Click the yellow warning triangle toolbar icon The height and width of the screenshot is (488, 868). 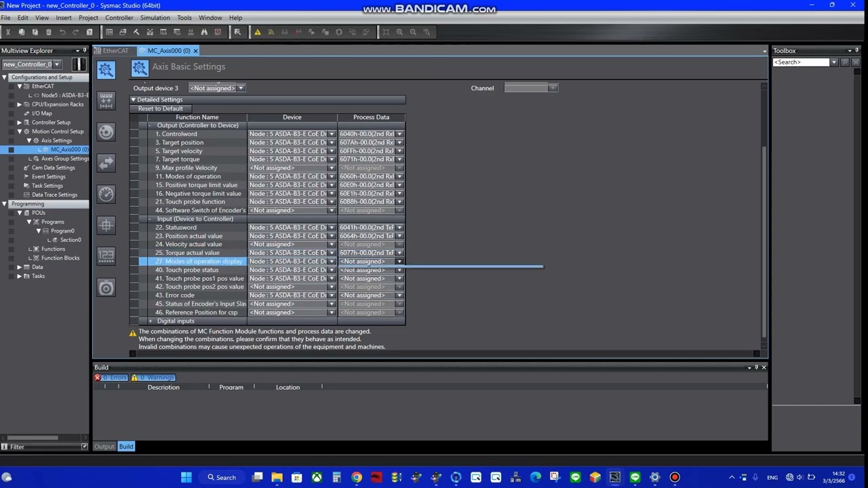[x=257, y=32]
